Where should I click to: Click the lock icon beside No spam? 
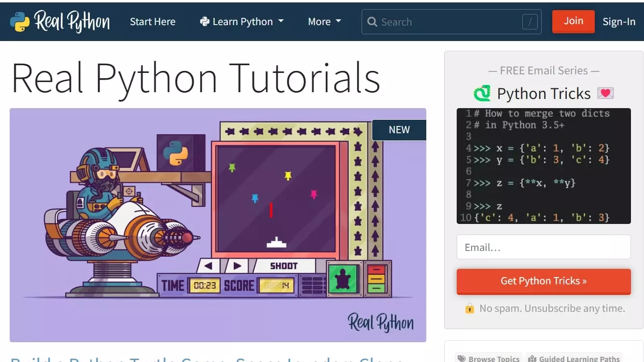coord(470,308)
